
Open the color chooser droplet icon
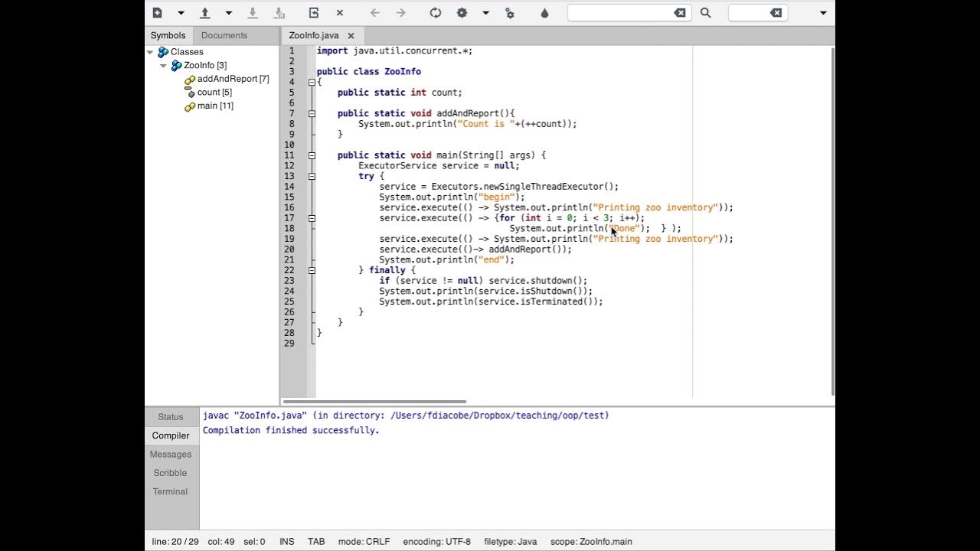[x=544, y=12]
